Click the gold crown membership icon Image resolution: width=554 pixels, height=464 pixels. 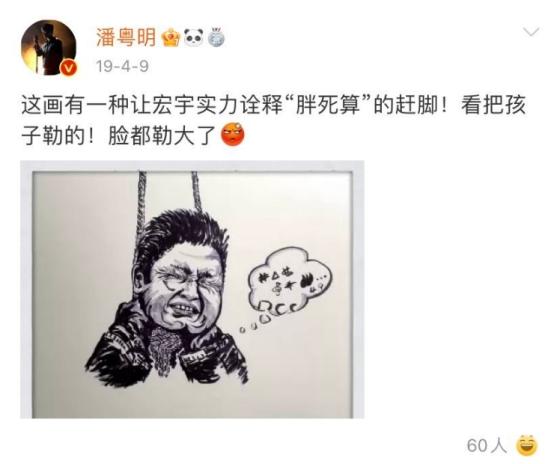point(171,37)
